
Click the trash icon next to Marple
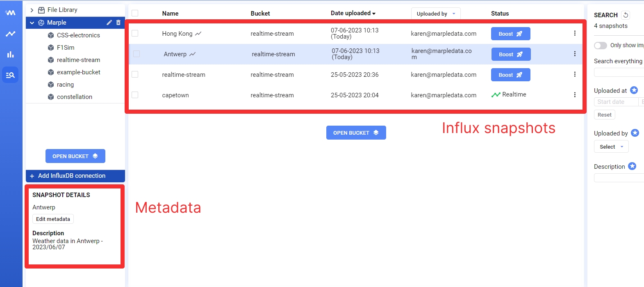point(118,23)
